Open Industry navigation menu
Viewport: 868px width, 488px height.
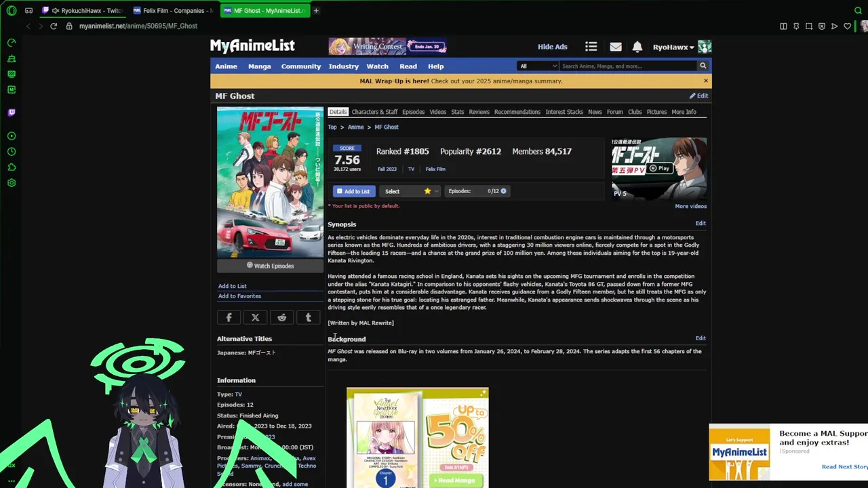coord(344,66)
